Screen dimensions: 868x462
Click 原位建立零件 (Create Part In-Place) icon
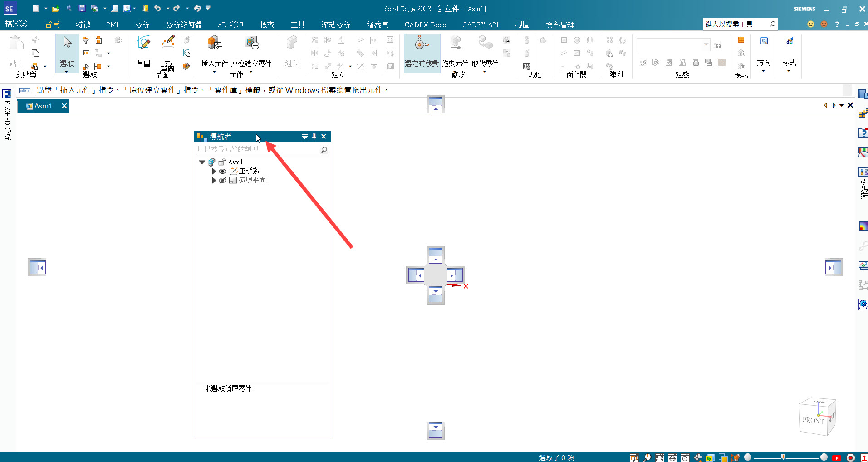[x=252, y=43]
